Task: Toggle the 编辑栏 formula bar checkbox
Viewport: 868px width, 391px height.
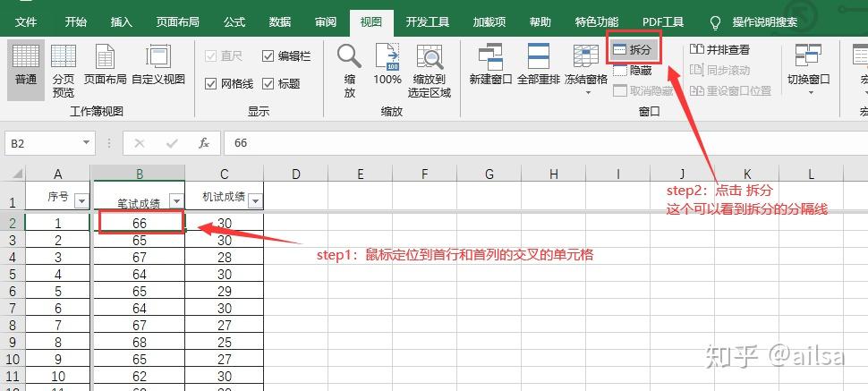Action: [x=268, y=56]
